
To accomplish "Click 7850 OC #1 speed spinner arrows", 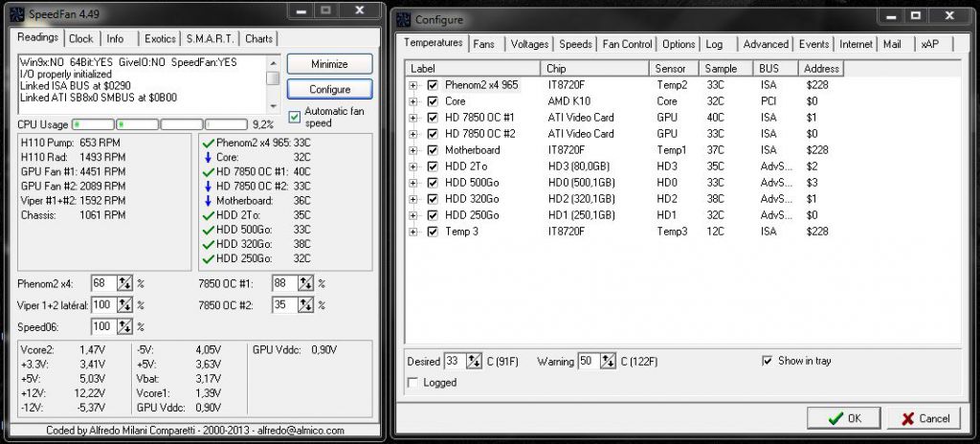I will 305,283.
